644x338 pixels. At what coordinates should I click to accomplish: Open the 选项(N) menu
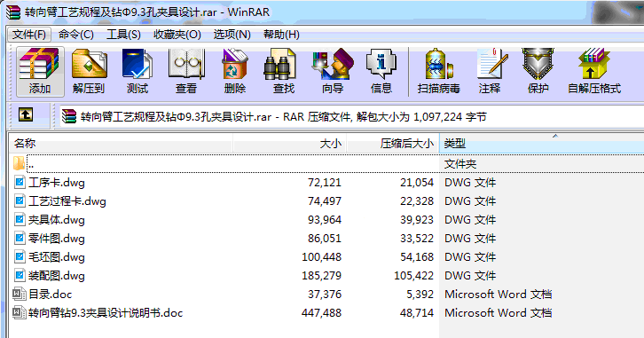pos(232,34)
